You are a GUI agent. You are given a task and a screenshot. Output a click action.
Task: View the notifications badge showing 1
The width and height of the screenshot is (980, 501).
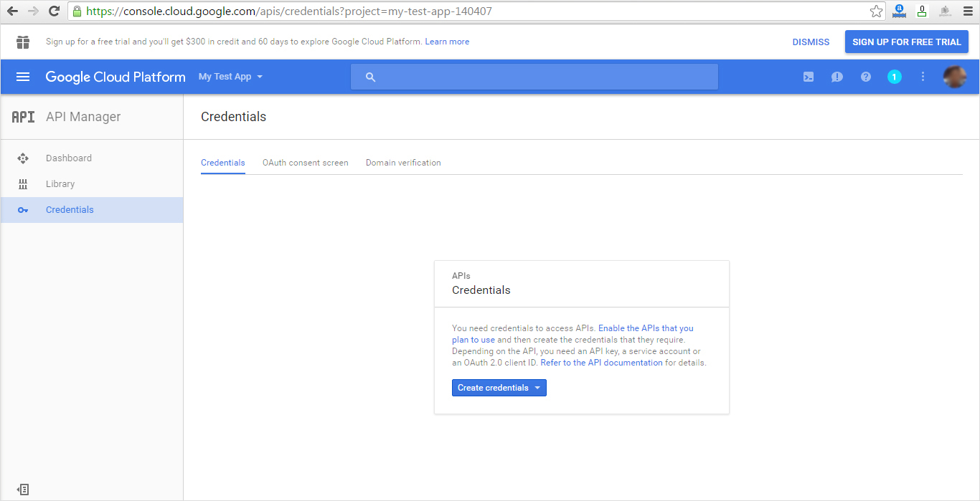pyautogui.click(x=895, y=77)
